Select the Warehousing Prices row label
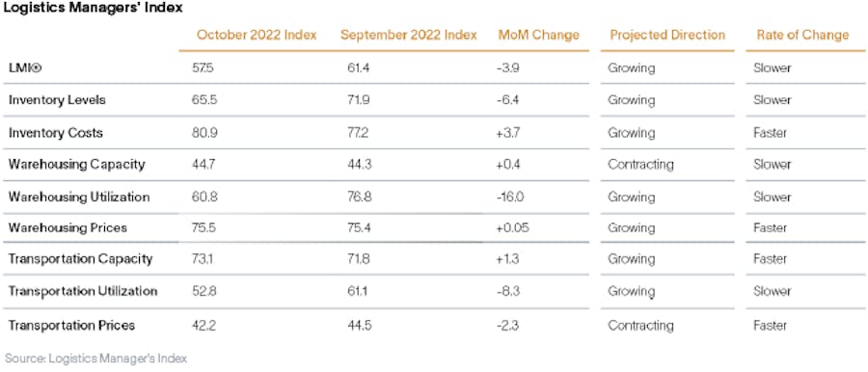868x372 pixels. click(x=68, y=227)
